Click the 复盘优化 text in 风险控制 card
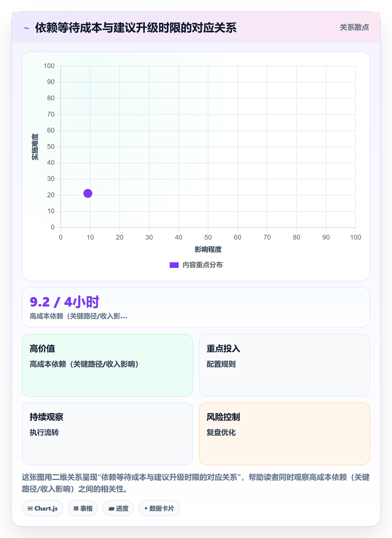Viewport: 392px width, 538px height. [221, 432]
